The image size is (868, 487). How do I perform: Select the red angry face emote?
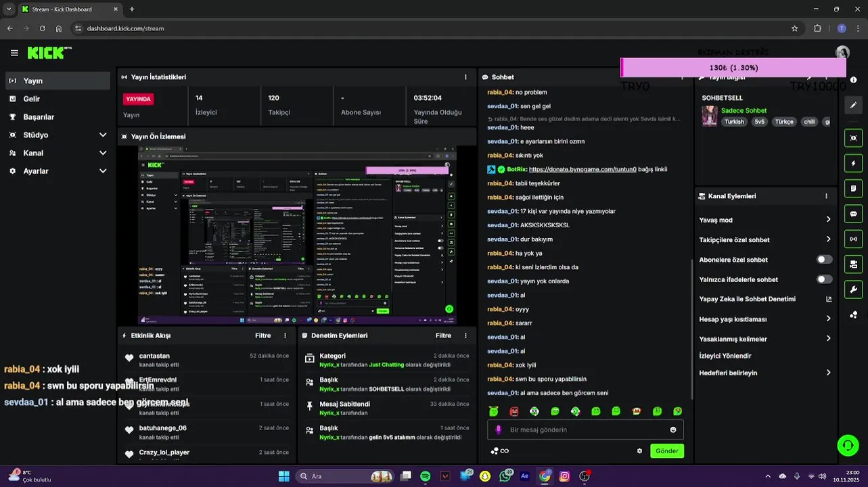tap(514, 411)
